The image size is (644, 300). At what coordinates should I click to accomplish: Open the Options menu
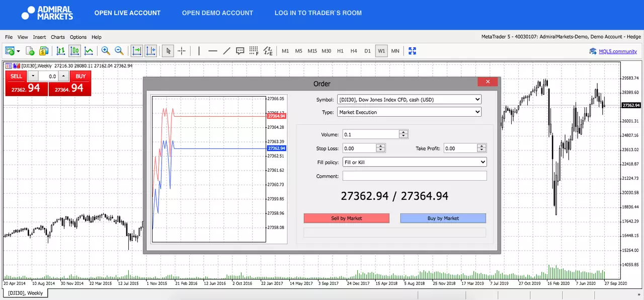pyautogui.click(x=78, y=37)
